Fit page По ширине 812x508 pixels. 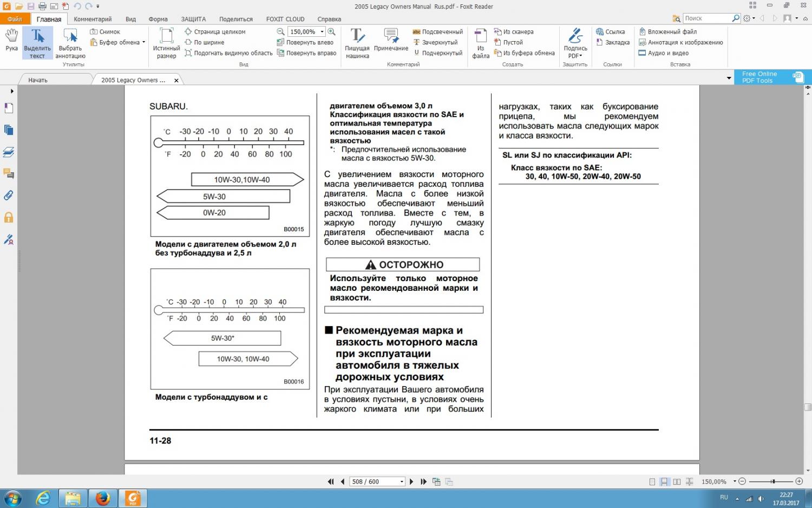204,42
